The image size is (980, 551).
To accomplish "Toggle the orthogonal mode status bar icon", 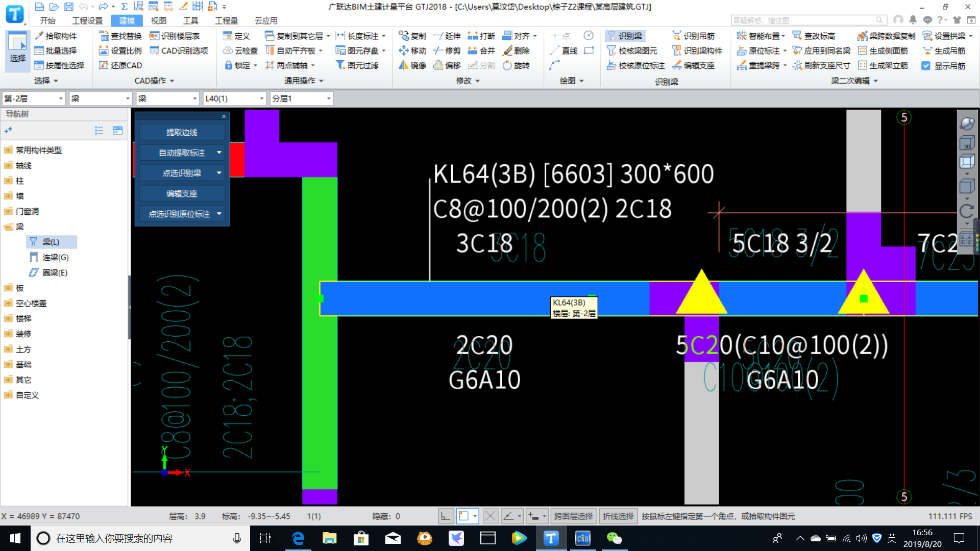I will pos(446,516).
